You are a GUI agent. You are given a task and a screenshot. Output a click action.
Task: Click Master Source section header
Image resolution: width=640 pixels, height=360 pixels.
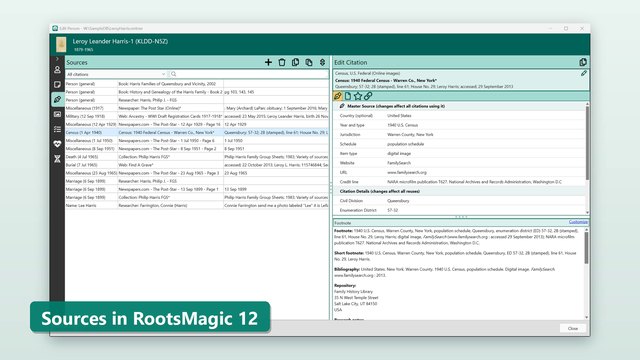pyautogui.click(x=459, y=106)
